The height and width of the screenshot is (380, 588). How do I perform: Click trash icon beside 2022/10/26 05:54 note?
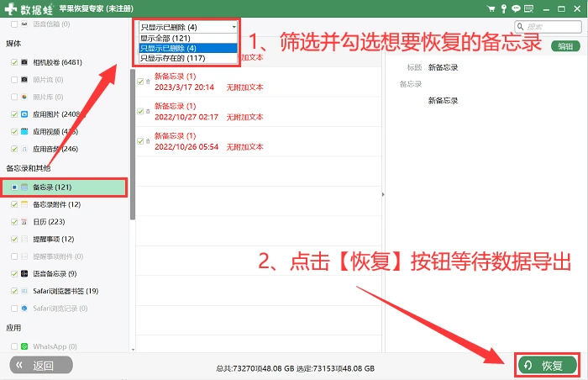click(148, 141)
